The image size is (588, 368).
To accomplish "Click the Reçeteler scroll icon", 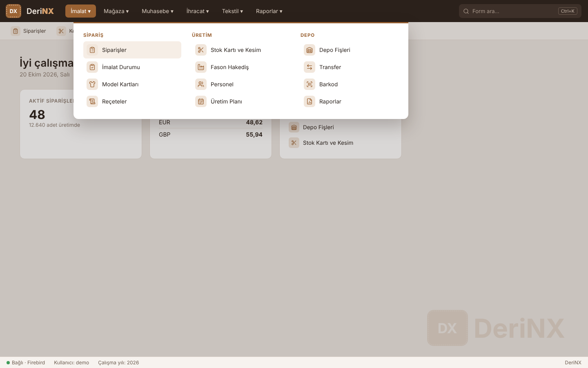I will click(92, 101).
